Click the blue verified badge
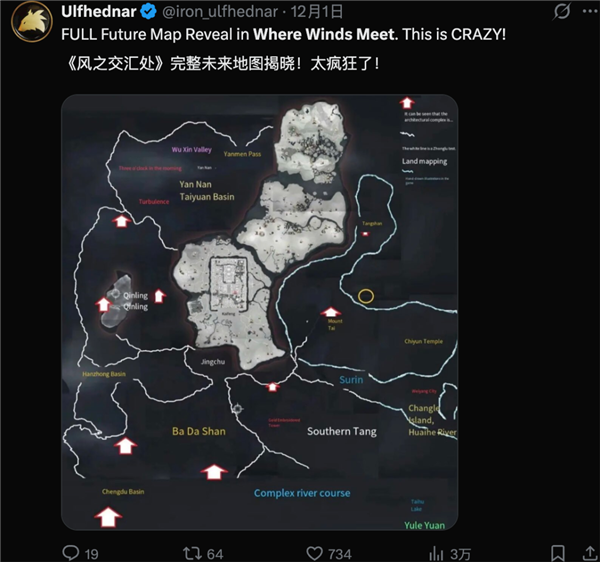 pyautogui.click(x=149, y=13)
